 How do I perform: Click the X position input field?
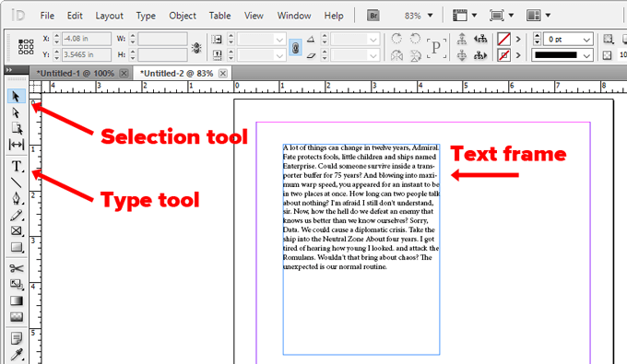tap(87, 39)
